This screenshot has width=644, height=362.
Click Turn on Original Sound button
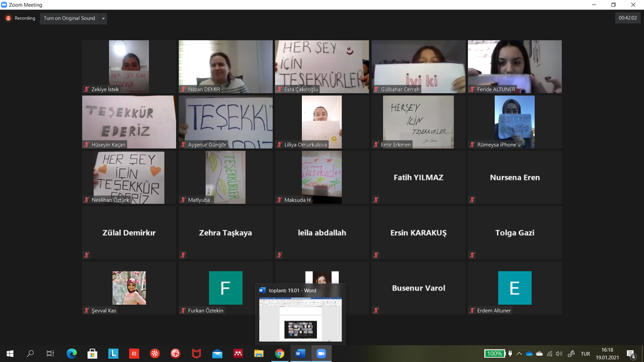pos(69,19)
